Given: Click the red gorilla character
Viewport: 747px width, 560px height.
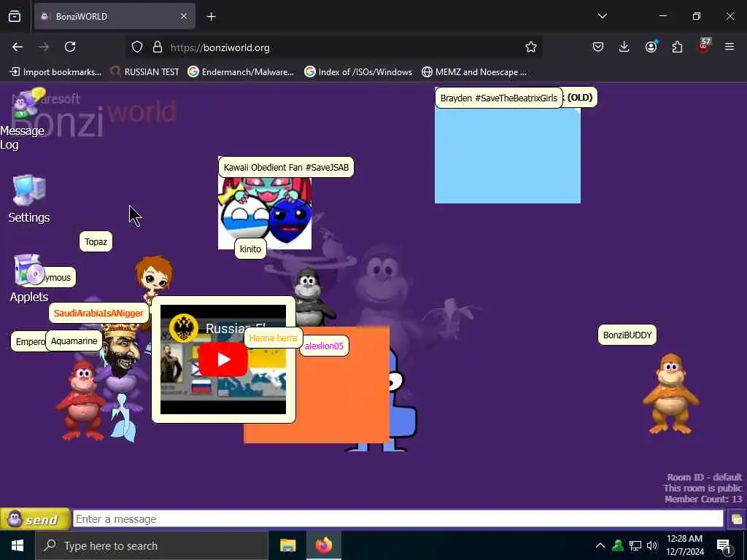Looking at the screenshot, I should click(80, 400).
